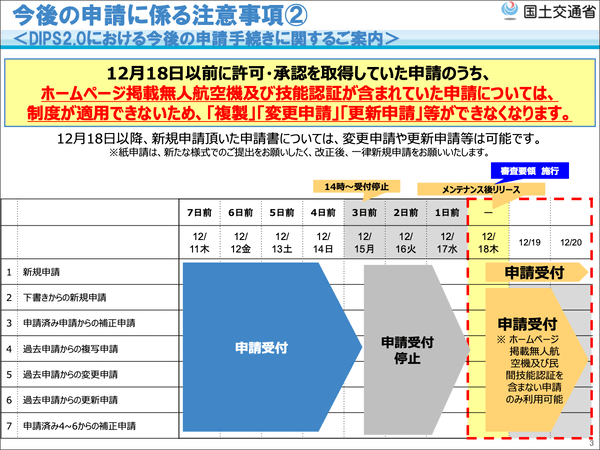Click the 12/20 date cell
This screenshot has width=600, height=450.
(571, 242)
